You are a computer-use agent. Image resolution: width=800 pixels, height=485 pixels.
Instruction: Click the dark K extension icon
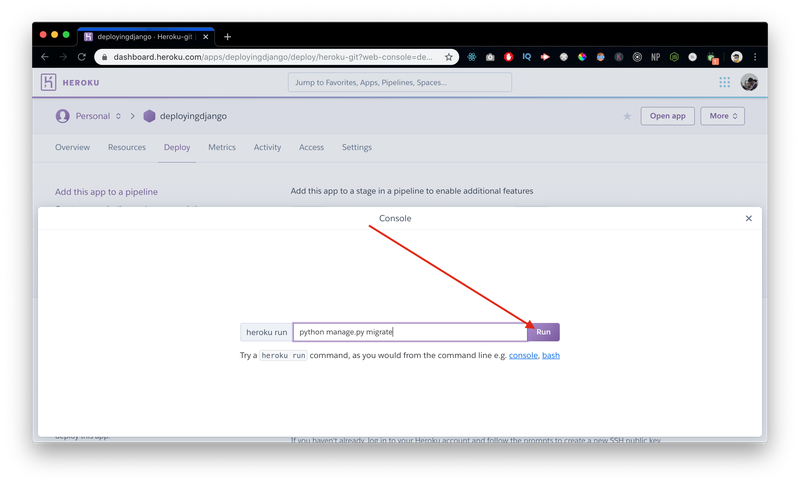point(618,57)
